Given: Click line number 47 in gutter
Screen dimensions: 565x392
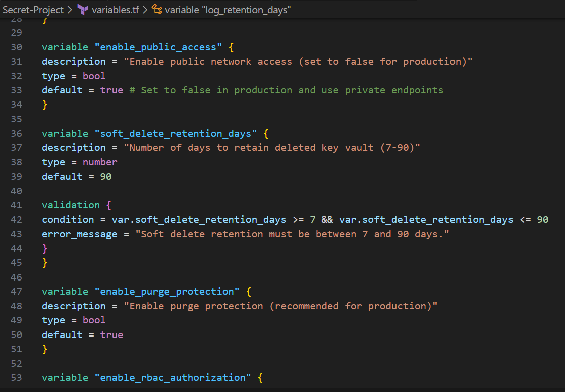Looking at the screenshot, I should [x=17, y=291].
